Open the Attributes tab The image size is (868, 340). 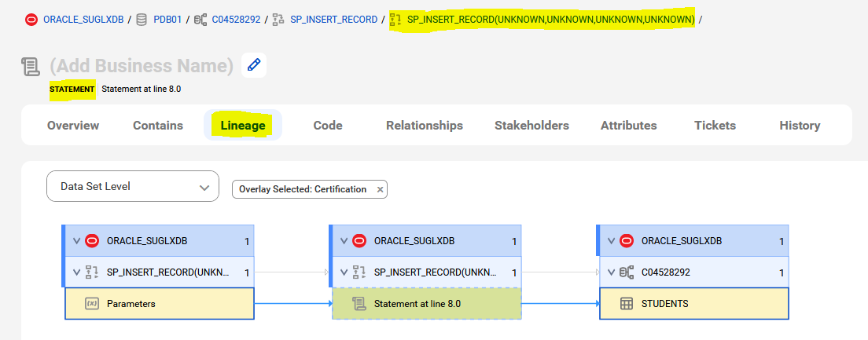(629, 126)
